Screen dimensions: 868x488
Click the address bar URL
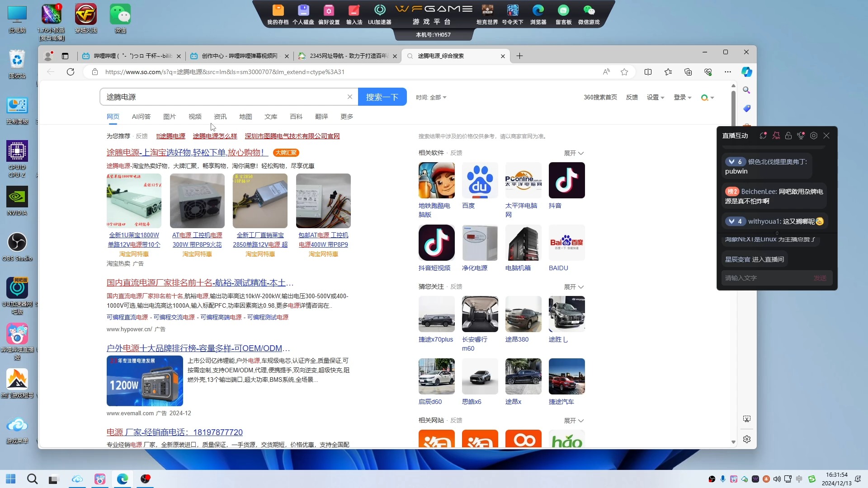(x=225, y=72)
